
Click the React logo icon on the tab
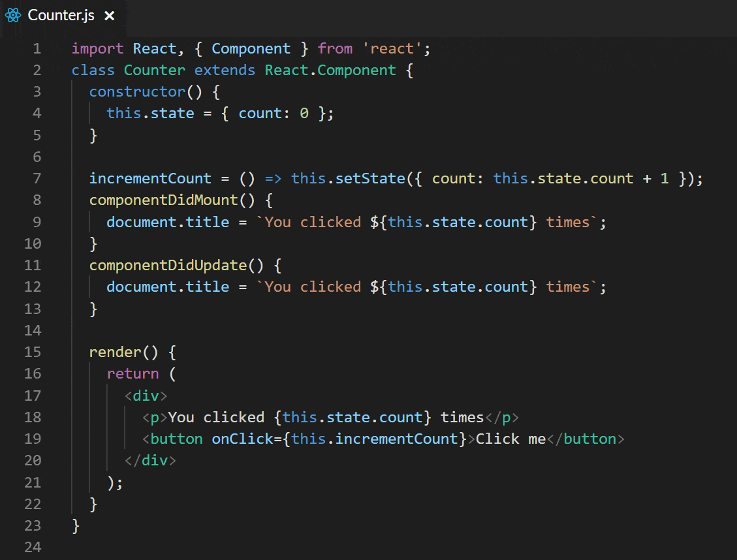pos(12,15)
